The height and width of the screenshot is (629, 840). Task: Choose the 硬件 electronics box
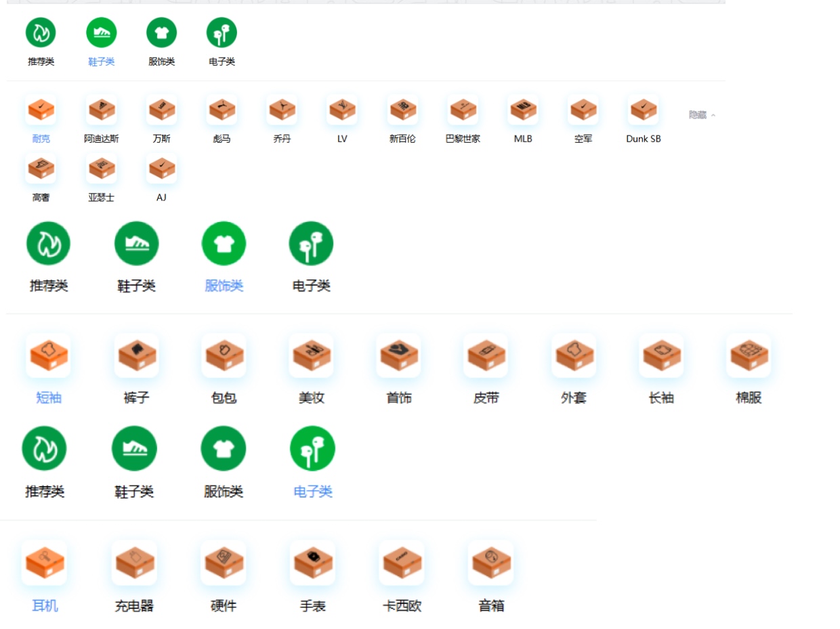point(223,563)
